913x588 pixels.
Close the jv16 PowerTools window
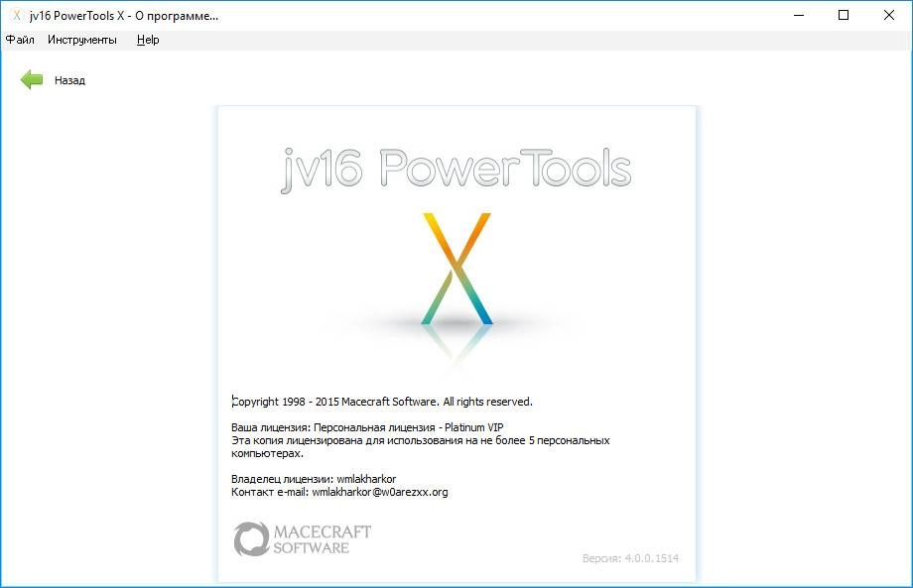(x=888, y=15)
